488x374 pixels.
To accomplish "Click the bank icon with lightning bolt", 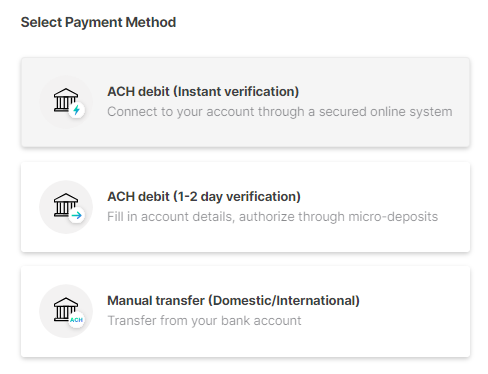I will (66, 100).
